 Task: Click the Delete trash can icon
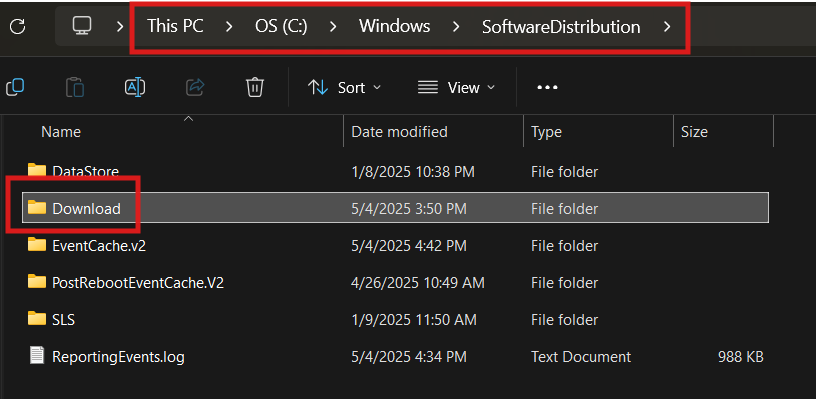(x=255, y=87)
